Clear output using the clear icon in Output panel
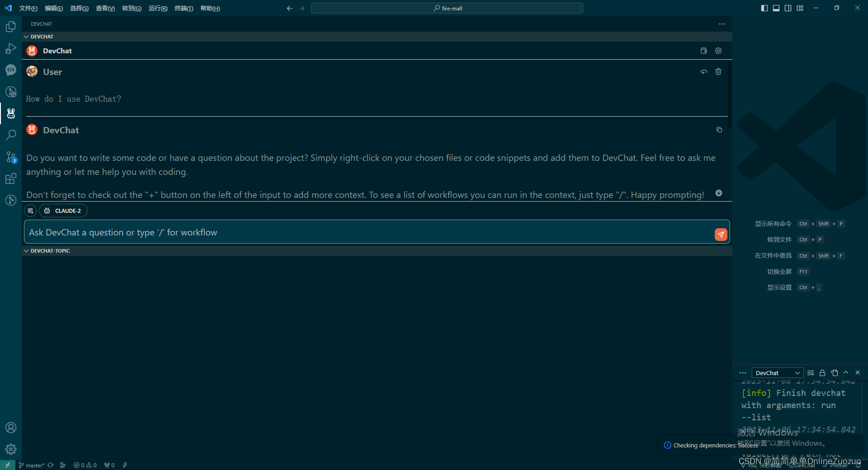The width and height of the screenshot is (868, 470). (x=811, y=373)
